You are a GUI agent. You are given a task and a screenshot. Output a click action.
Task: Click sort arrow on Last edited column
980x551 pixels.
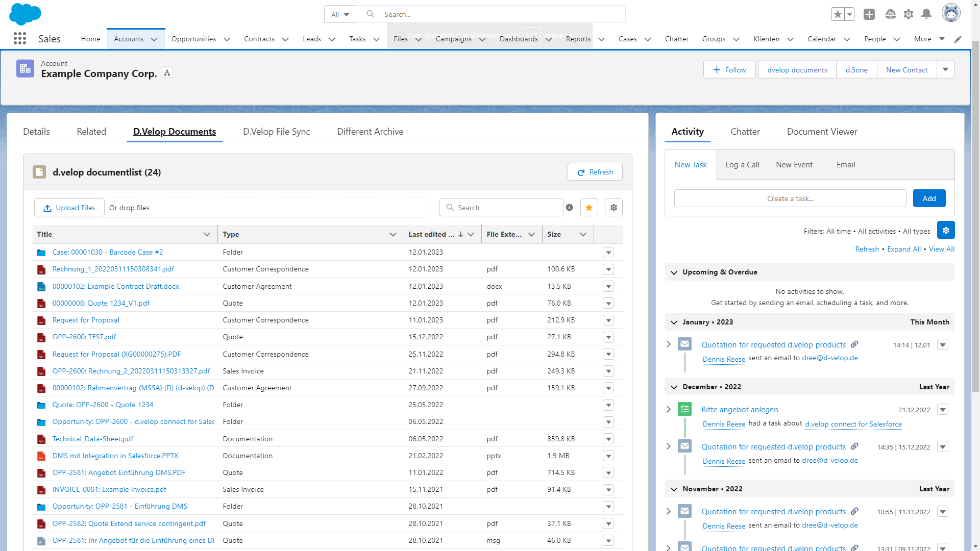click(460, 234)
